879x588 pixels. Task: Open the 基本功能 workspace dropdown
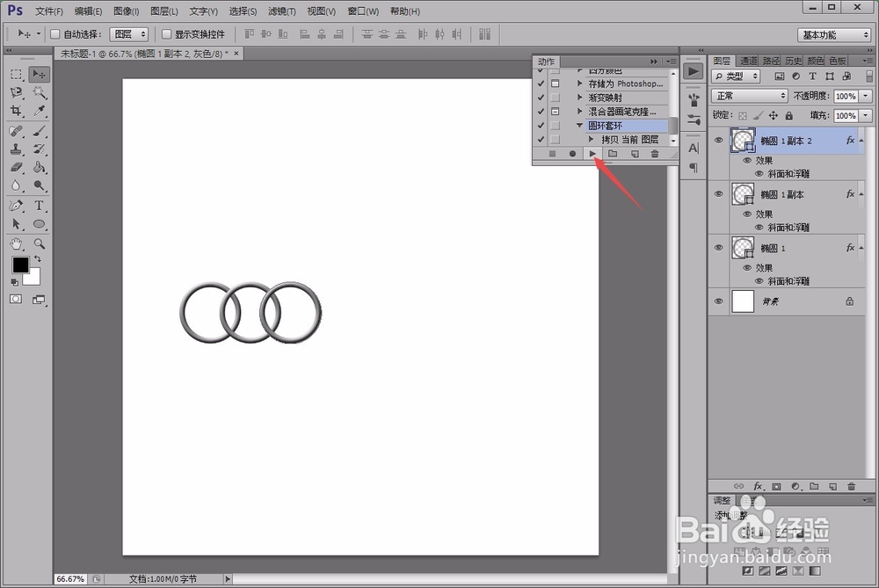coord(834,35)
